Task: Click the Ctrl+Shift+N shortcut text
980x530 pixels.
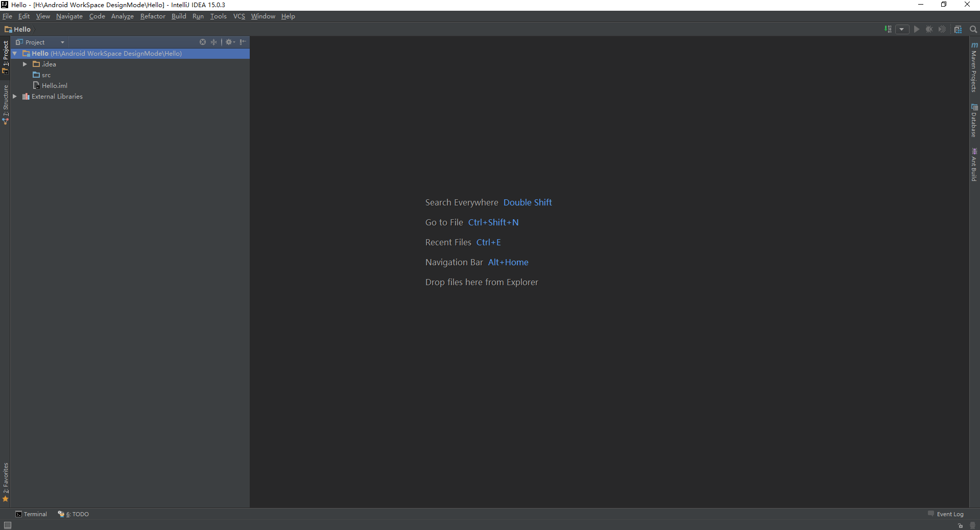Action: point(493,222)
